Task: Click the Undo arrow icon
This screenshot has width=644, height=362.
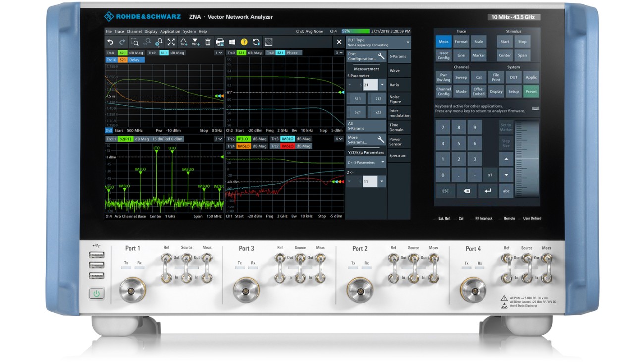Action: click(x=110, y=42)
